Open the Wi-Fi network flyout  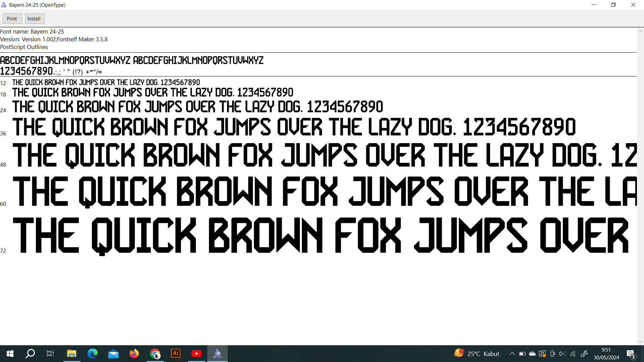coord(573,354)
